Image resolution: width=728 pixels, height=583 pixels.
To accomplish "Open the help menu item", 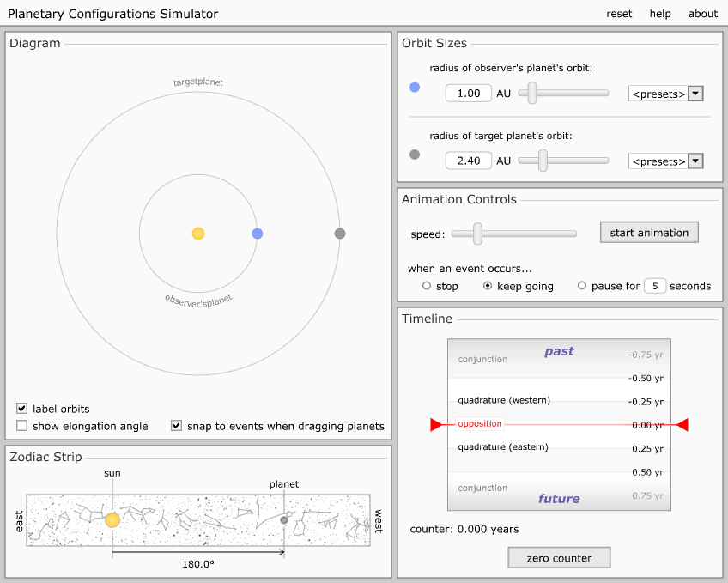I will point(660,14).
